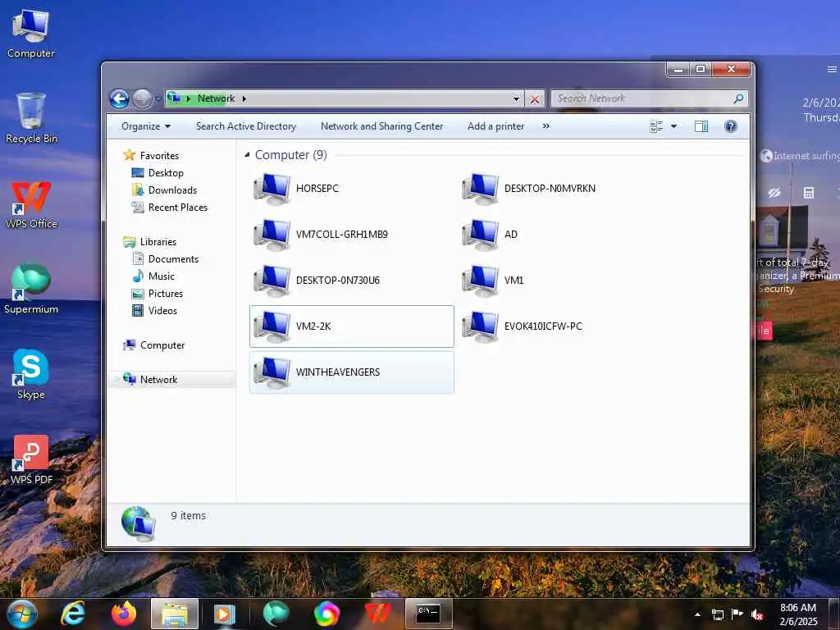840x630 pixels.
Task: Select the WPS Office desktop shortcut
Action: point(31,205)
